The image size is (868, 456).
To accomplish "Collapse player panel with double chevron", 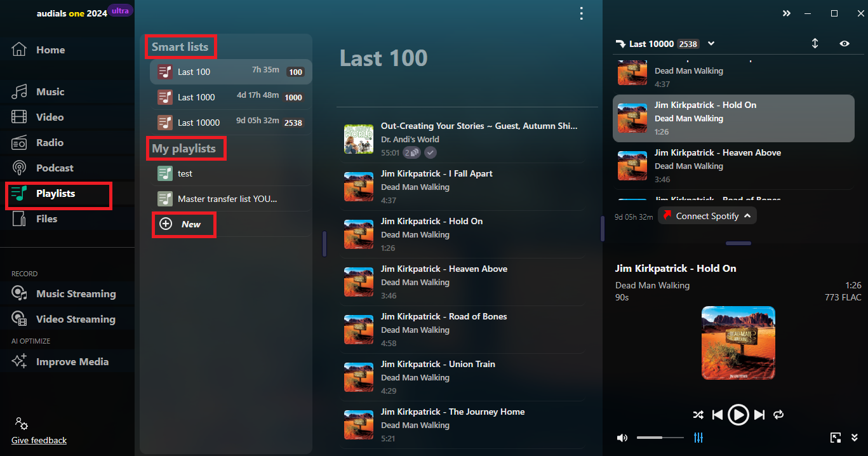I will click(786, 13).
